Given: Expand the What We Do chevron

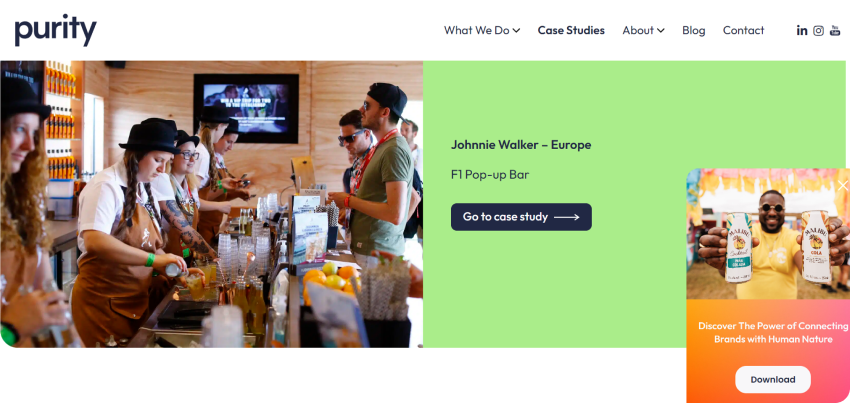Looking at the screenshot, I should 516,30.
